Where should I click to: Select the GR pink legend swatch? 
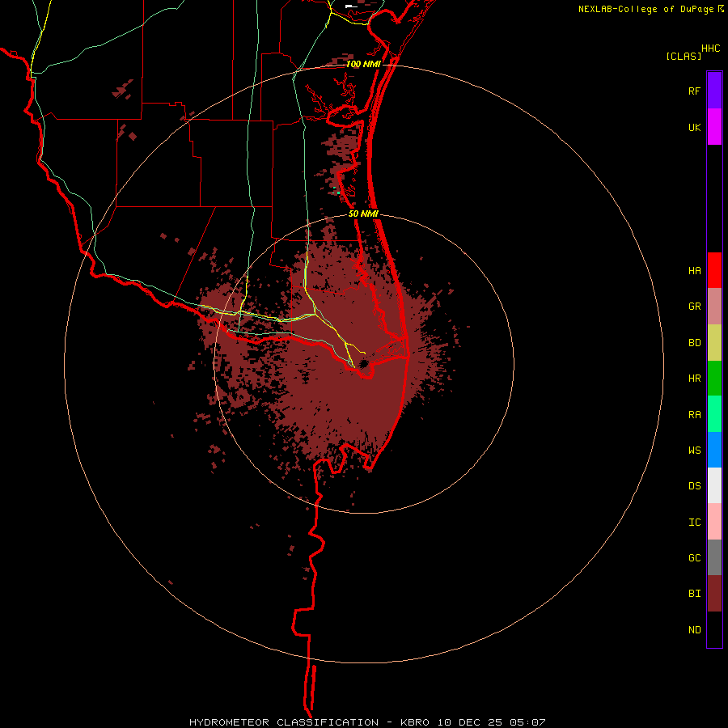[714, 307]
